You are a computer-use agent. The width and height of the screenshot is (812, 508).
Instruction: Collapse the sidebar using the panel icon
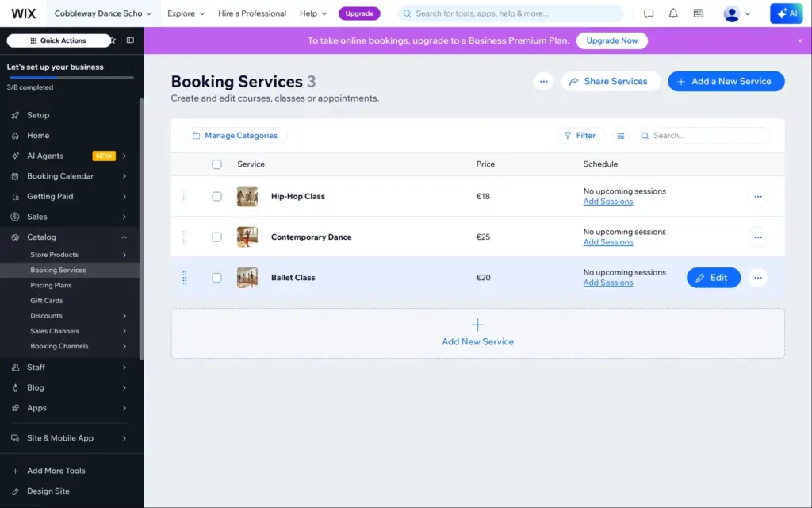point(131,40)
